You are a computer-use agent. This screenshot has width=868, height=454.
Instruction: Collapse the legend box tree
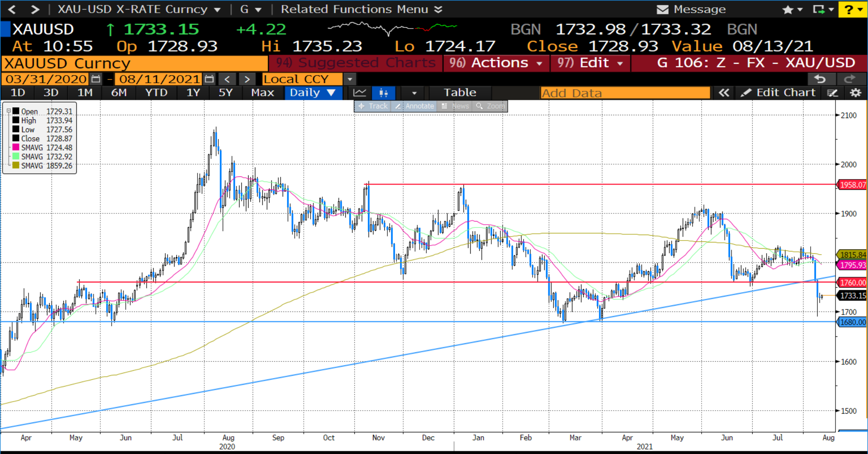(9, 111)
